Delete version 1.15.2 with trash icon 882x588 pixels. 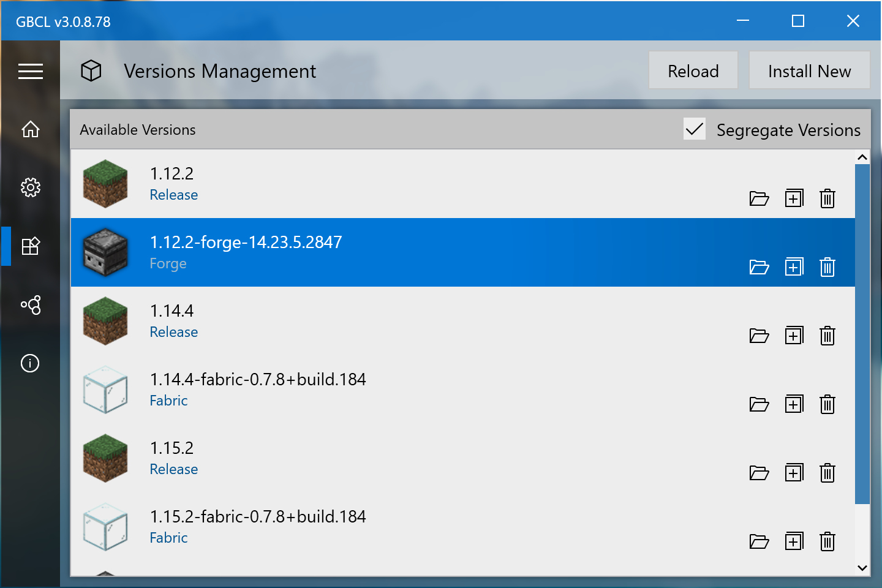click(x=827, y=473)
